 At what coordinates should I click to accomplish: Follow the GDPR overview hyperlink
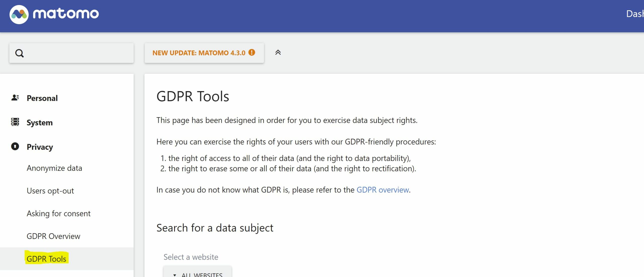(382, 190)
